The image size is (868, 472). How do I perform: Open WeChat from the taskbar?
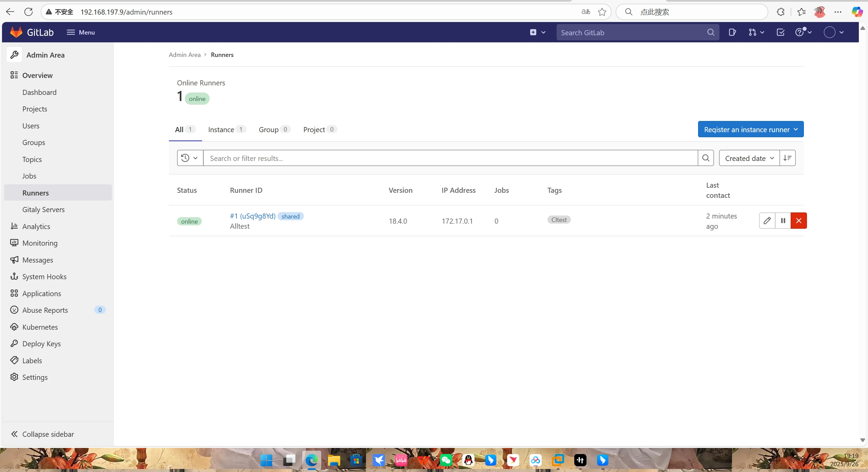[446, 460]
